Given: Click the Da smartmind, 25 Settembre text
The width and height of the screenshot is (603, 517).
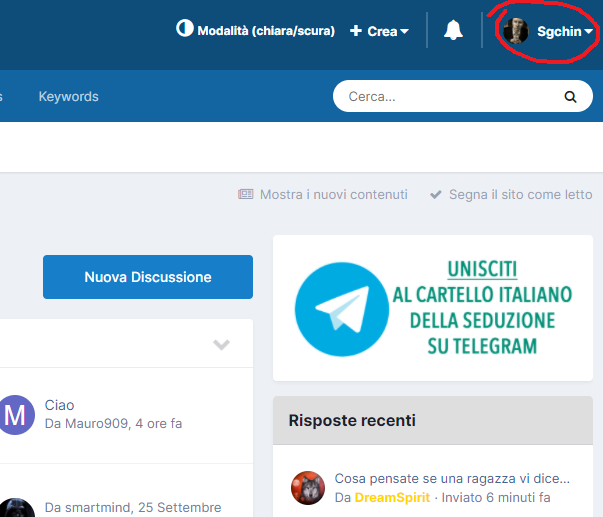Looking at the screenshot, I should [133, 507].
